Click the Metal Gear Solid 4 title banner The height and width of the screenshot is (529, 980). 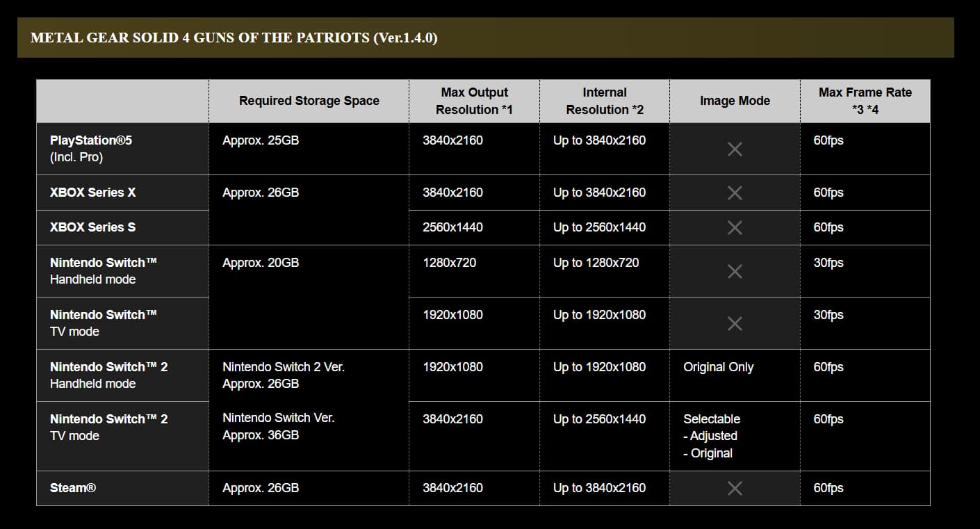point(485,38)
